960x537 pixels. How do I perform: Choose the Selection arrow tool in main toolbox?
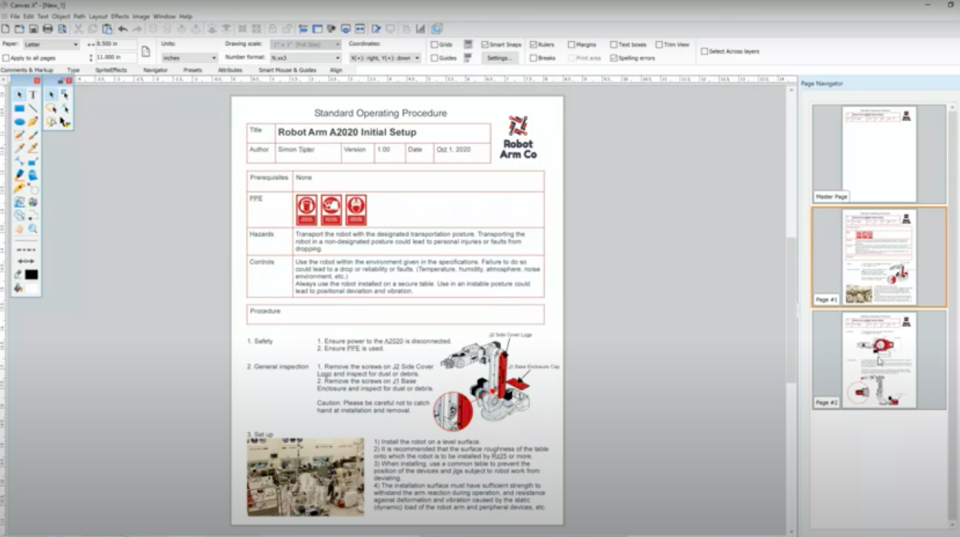(x=20, y=95)
